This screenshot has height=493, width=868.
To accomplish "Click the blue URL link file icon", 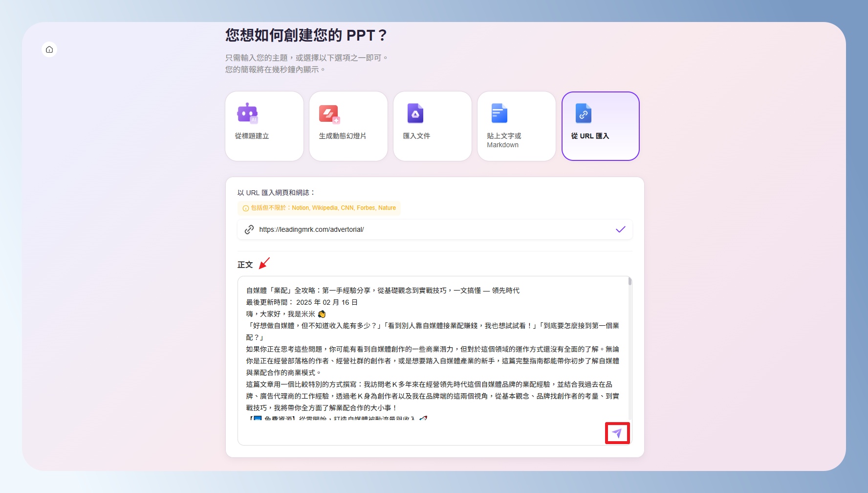I will [583, 113].
